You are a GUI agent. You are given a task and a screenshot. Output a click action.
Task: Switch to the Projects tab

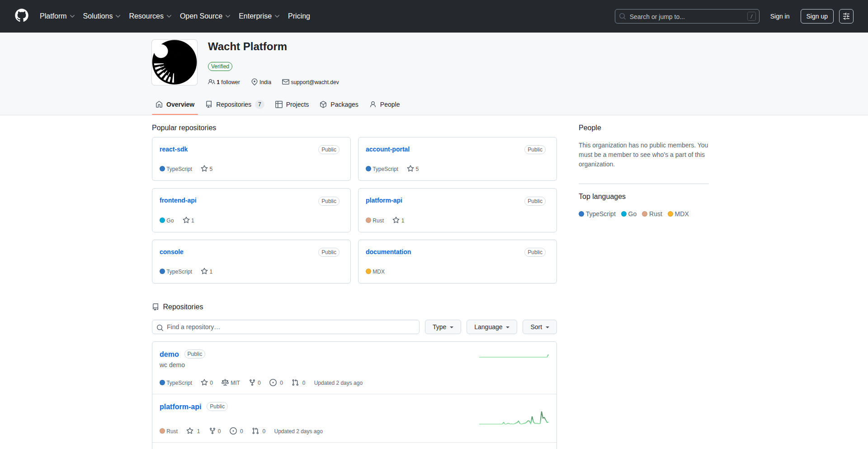(292, 104)
